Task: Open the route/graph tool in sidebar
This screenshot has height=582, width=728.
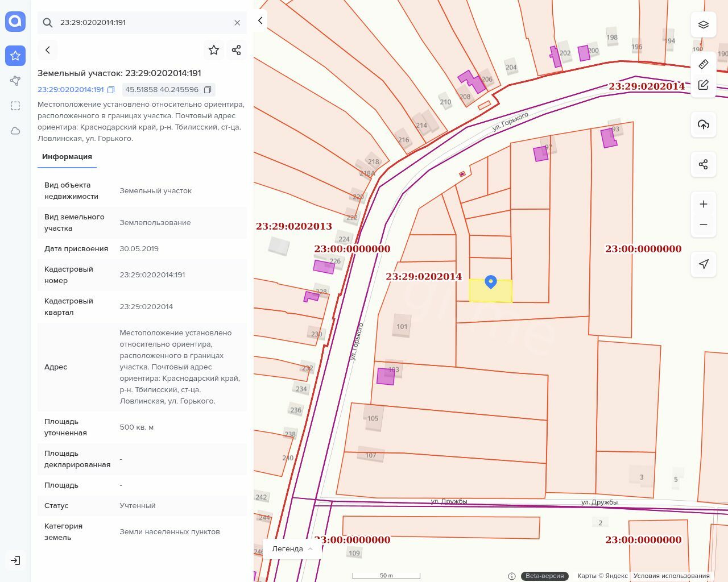Action: 15,81
